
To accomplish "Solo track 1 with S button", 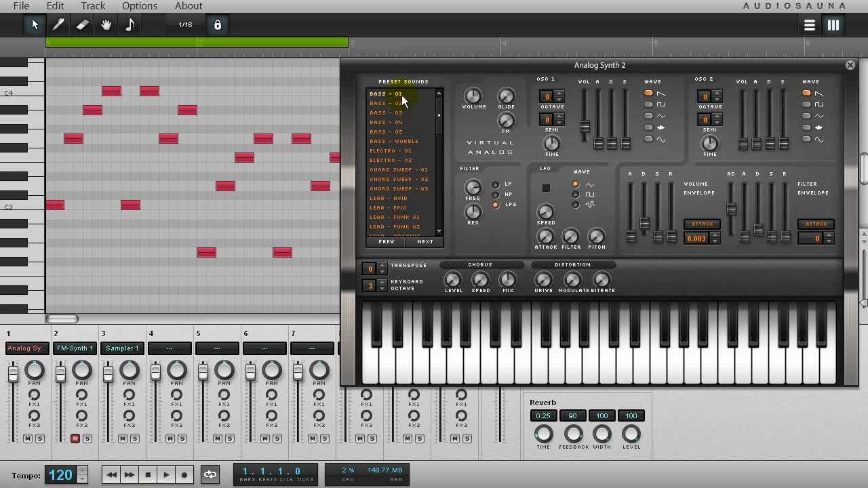I will pos(39,439).
